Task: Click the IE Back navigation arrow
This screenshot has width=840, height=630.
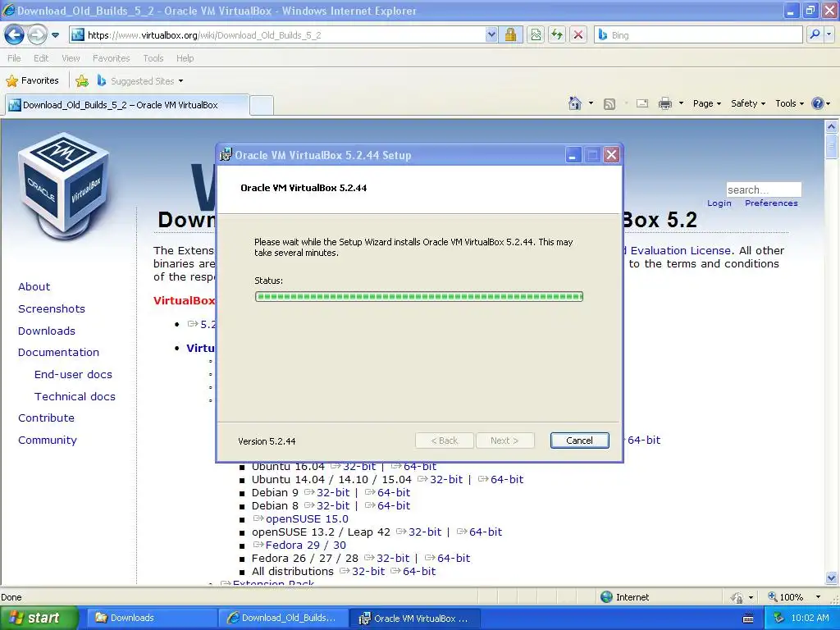Action: coord(14,35)
